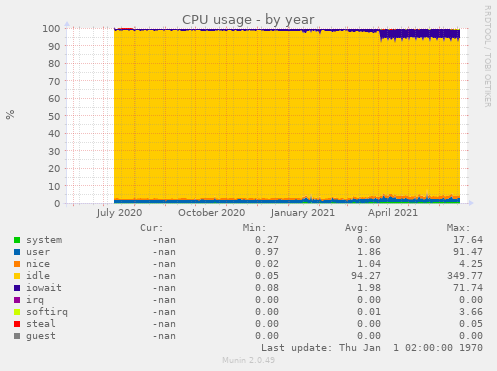Click the 'user' legend label
This screenshot has width=497, height=371.
pyautogui.click(x=38, y=252)
